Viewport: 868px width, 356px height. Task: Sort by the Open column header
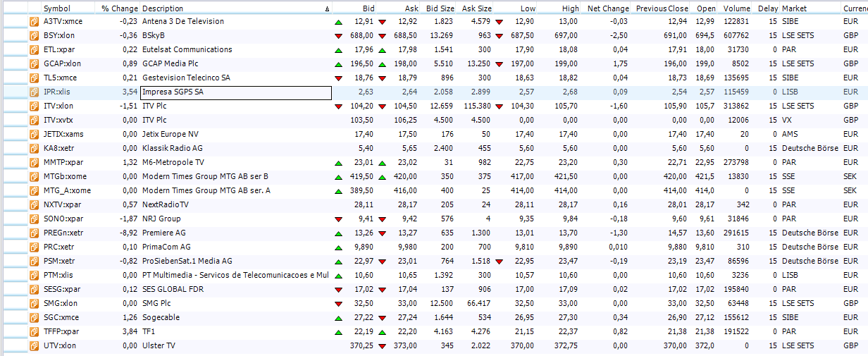point(706,8)
